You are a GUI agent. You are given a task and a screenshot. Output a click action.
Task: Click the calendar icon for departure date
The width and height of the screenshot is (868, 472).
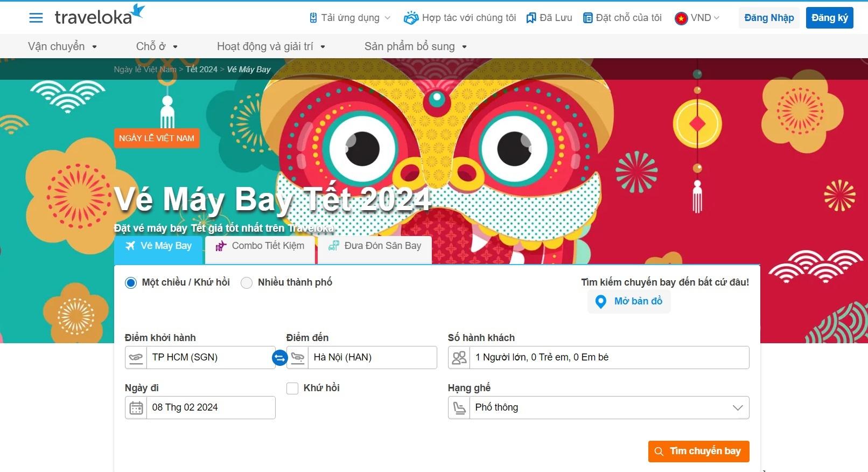point(136,408)
